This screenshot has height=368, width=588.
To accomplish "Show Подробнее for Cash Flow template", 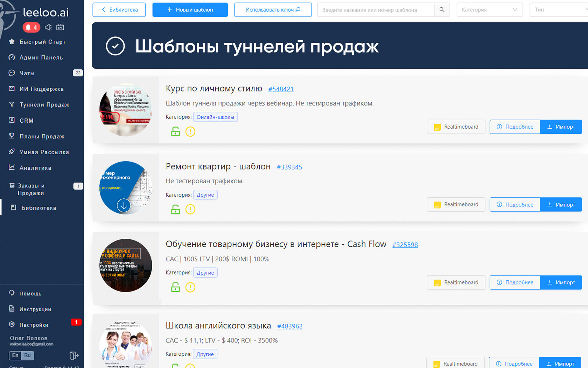I will tap(515, 282).
